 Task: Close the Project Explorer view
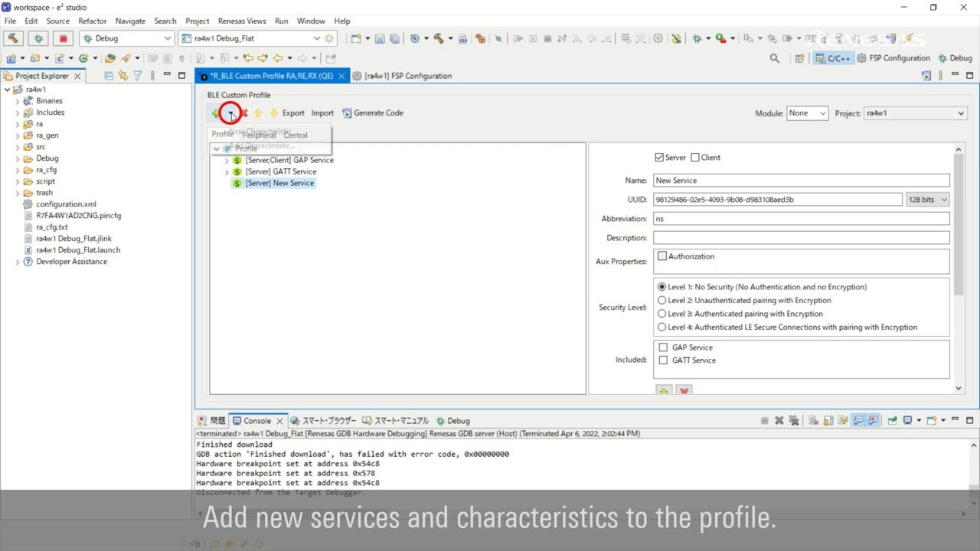(77, 76)
